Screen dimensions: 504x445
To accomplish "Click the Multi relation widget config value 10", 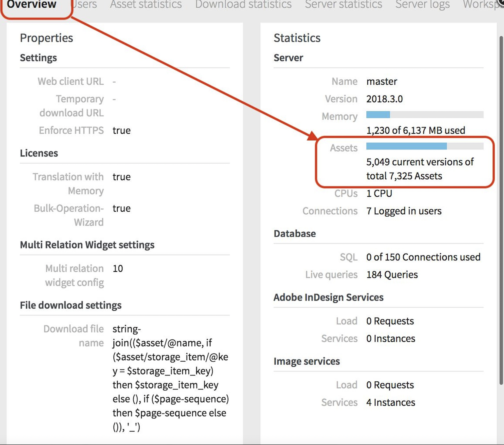I will pos(118,268).
